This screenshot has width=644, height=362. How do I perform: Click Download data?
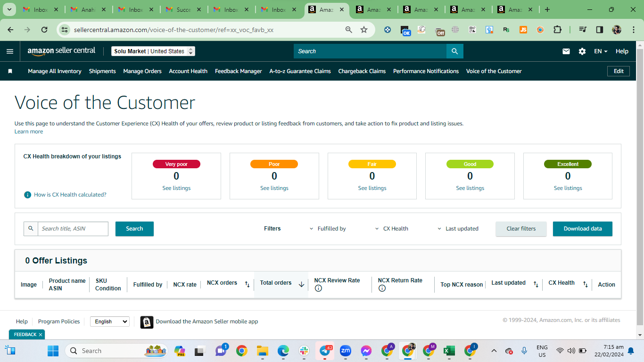point(583,229)
